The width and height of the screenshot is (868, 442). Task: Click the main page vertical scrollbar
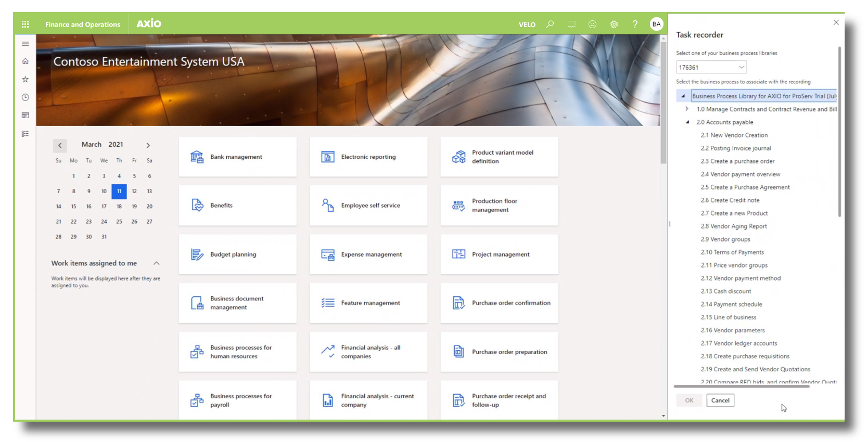pyautogui.click(x=663, y=103)
